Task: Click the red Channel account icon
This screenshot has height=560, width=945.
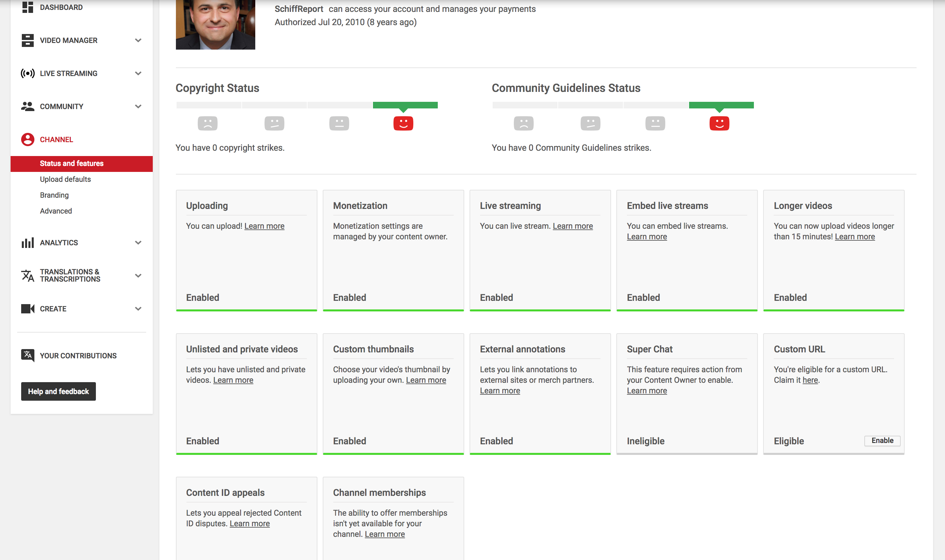Action: coord(27,140)
